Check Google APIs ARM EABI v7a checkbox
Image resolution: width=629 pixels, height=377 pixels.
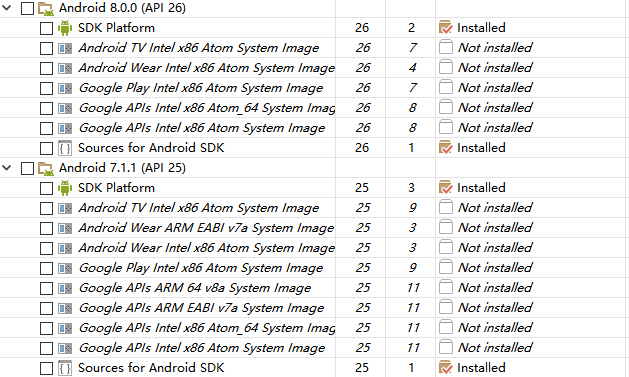pyautogui.click(x=47, y=308)
